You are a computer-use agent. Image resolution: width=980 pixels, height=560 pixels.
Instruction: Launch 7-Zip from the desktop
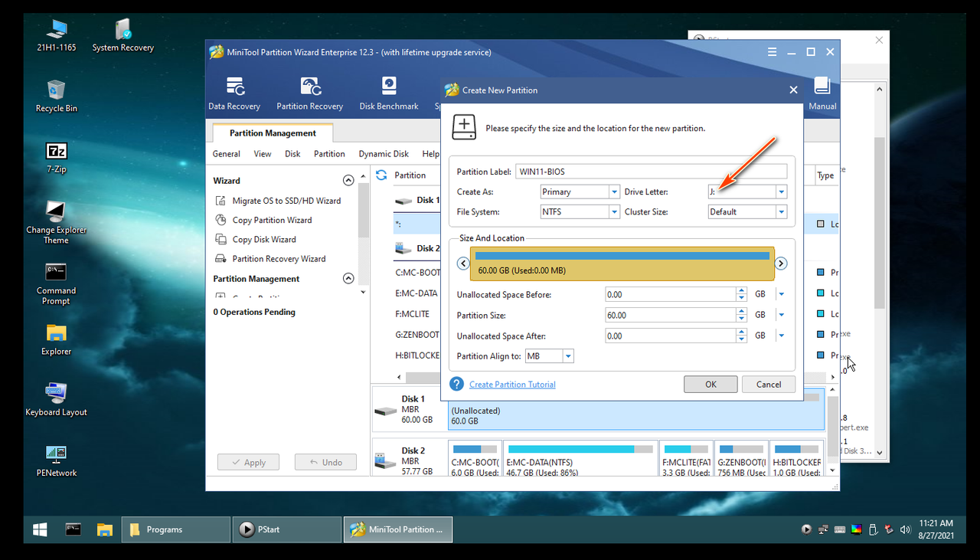point(57,157)
